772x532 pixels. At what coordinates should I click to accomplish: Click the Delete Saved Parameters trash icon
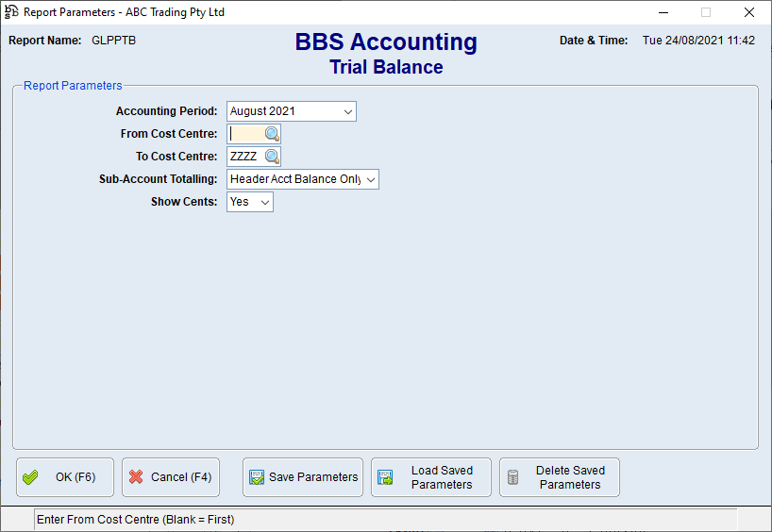pos(513,477)
